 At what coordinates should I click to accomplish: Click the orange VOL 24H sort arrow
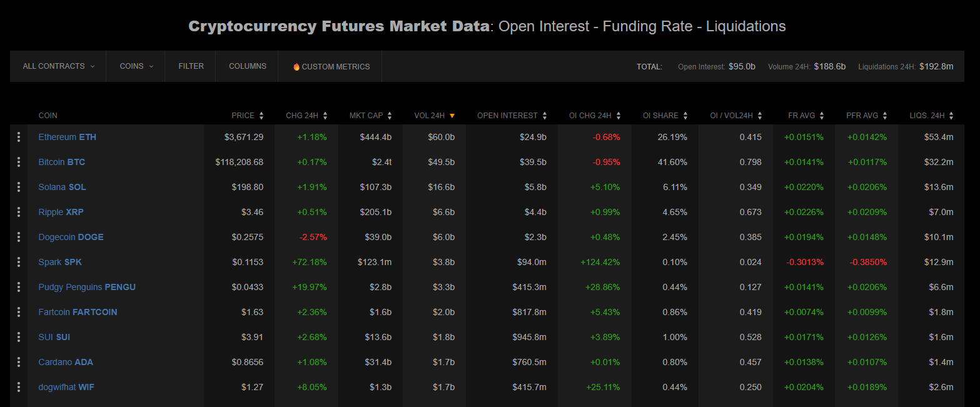tap(452, 116)
